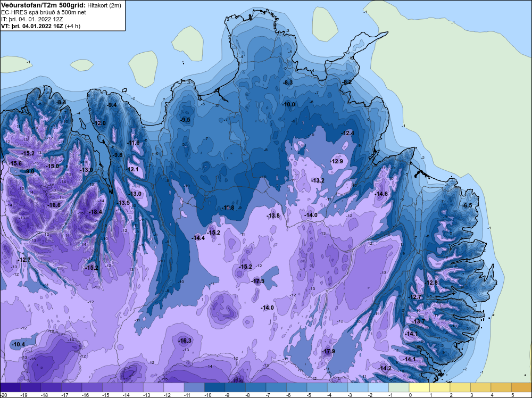Click the legend scale label "-17"
The width and height of the screenshot is (532, 398).
click(x=65, y=395)
